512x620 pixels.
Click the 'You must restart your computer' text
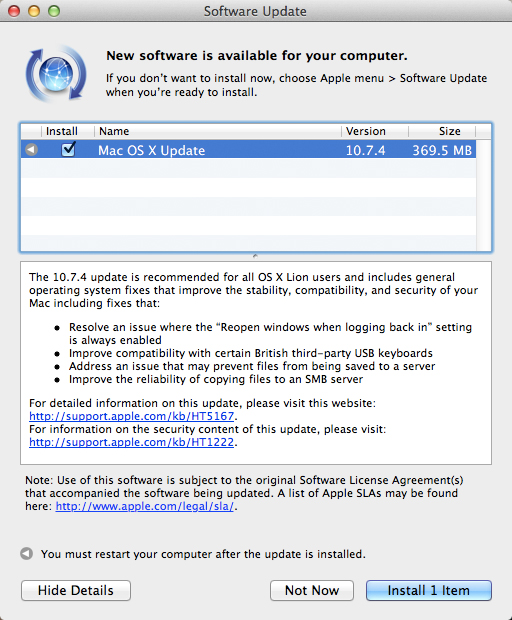click(203, 554)
